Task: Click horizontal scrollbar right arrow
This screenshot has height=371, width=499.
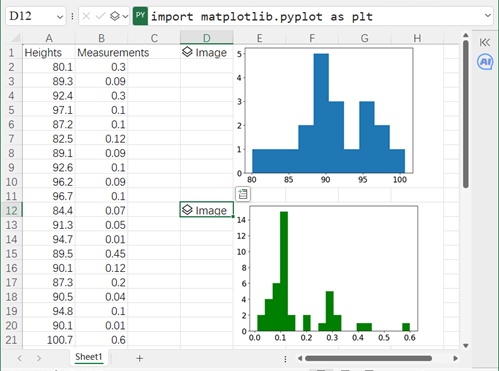Action: click(455, 358)
